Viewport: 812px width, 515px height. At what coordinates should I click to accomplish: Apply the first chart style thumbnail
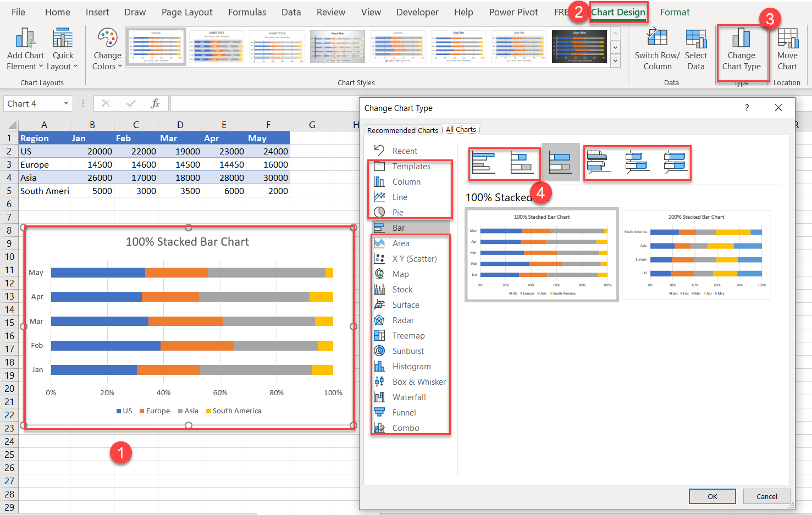tap(156, 47)
